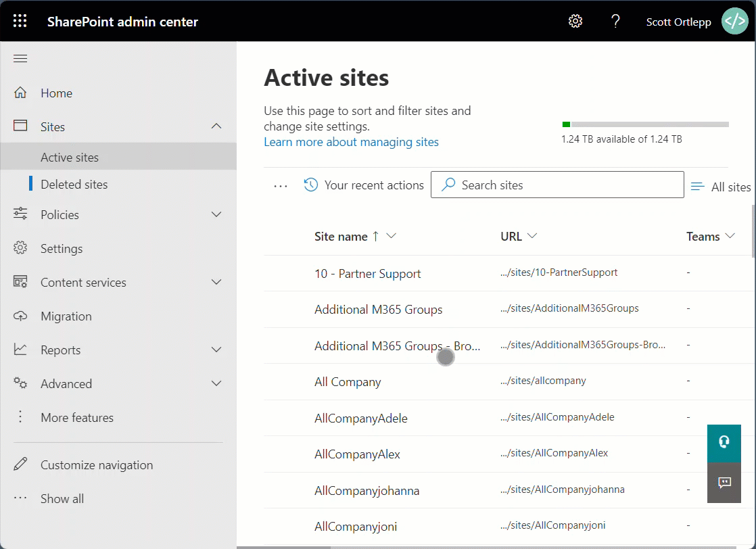Click in the Search sites field

tap(557, 185)
